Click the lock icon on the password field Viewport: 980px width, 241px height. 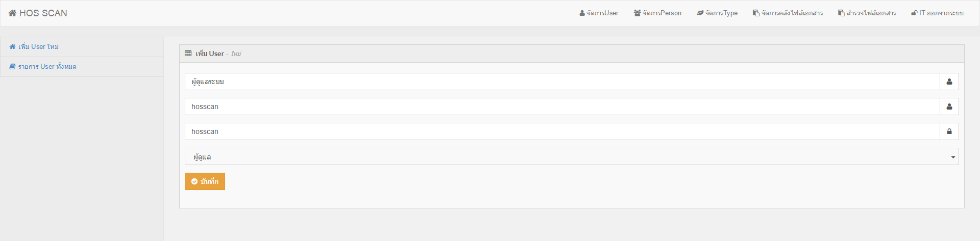coord(949,131)
